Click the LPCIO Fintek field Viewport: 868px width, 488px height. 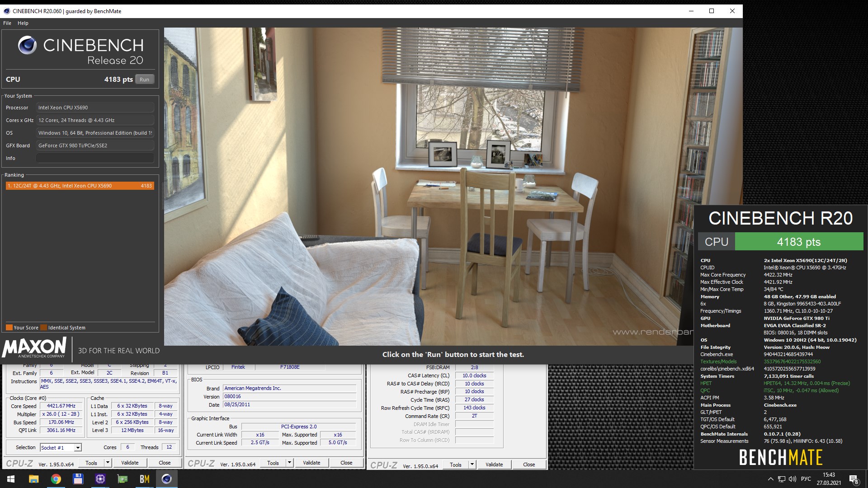238,367
